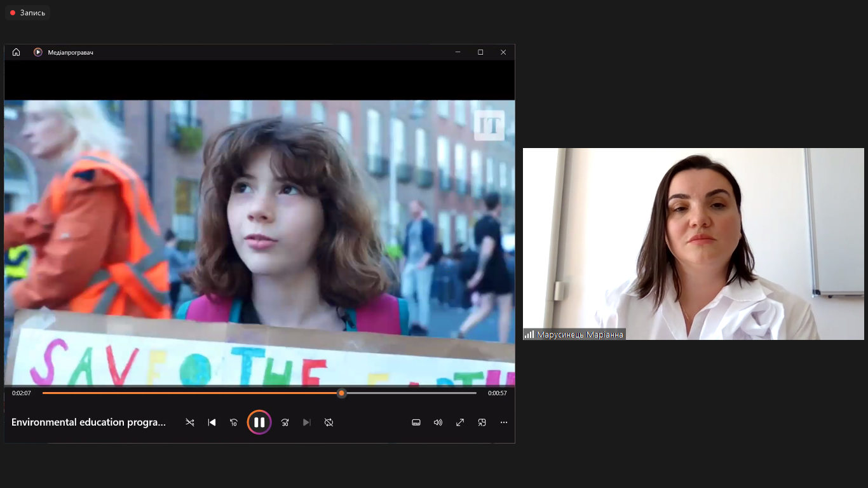Click the Environmental education video title

[x=89, y=423]
